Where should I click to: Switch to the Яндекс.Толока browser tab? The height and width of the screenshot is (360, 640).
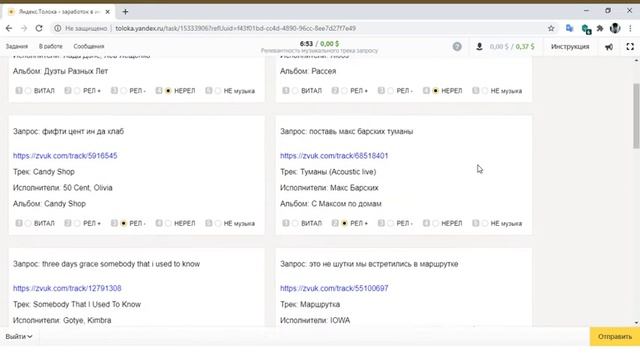click(x=59, y=12)
